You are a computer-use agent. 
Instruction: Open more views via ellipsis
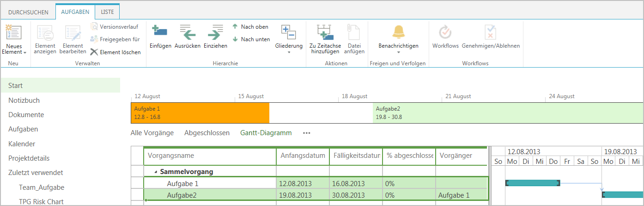click(307, 133)
